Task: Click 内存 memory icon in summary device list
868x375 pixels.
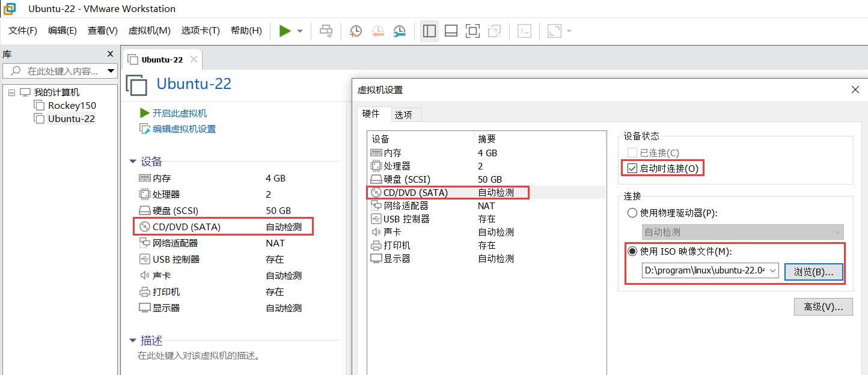Action: point(144,178)
